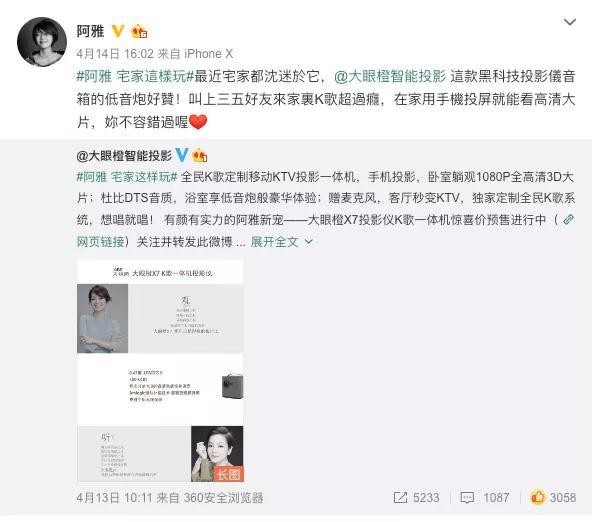Click the paperclip link icon

[568, 220]
